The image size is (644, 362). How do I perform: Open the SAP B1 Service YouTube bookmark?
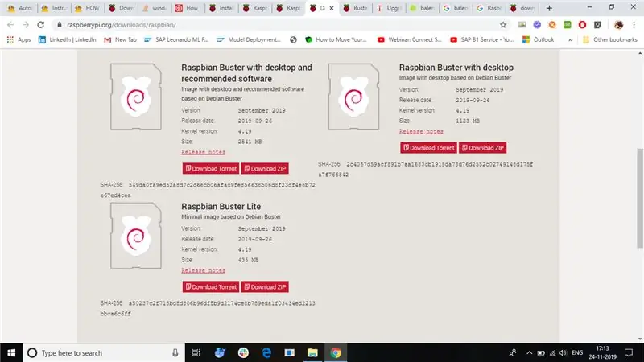(x=482, y=39)
